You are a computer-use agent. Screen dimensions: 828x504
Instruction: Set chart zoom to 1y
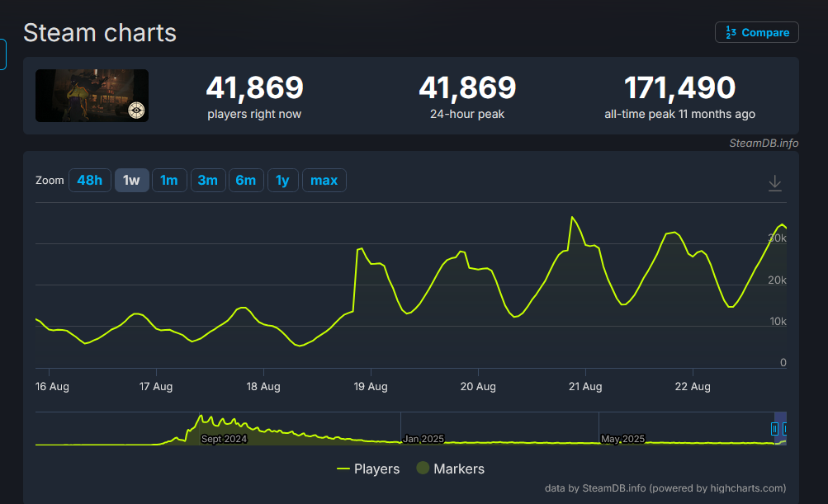click(x=282, y=181)
